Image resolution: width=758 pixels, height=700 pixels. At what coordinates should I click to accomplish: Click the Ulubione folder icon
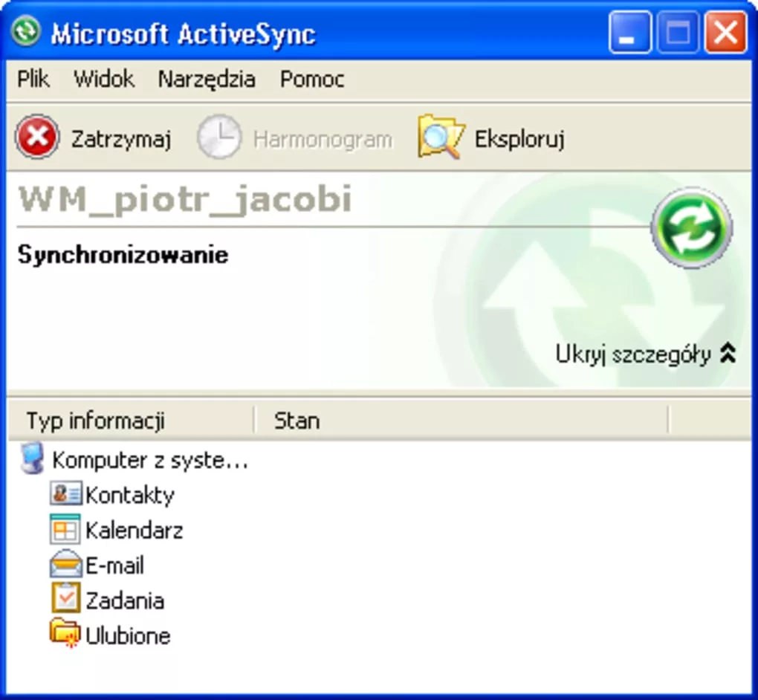pyautogui.click(x=65, y=633)
